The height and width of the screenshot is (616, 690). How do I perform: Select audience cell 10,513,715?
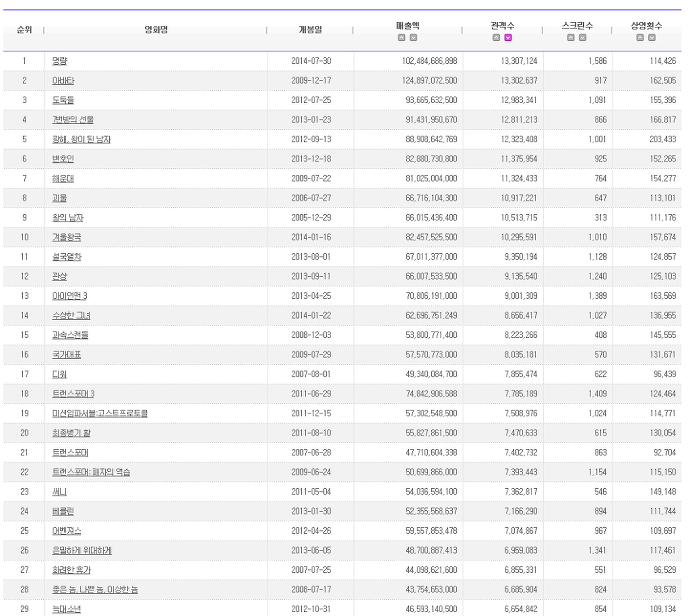[x=519, y=218]
